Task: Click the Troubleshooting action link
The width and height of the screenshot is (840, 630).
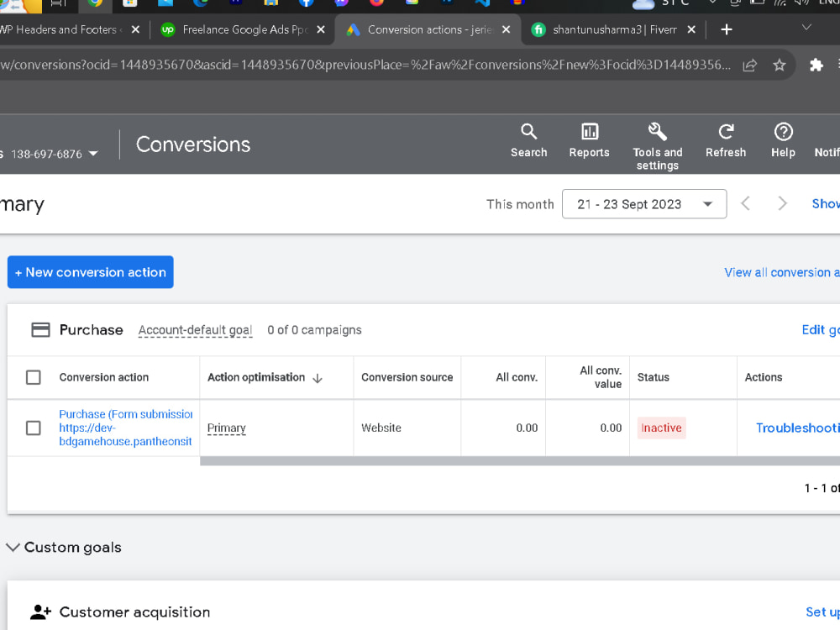Action: click(798, 428)
